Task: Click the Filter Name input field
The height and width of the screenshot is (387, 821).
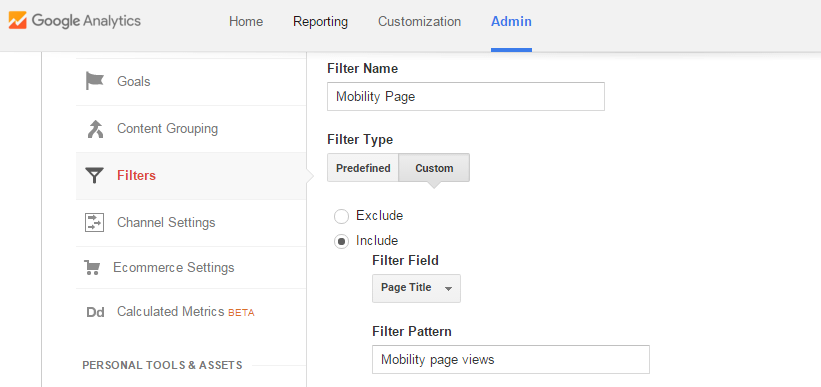Action: (466, 96)
